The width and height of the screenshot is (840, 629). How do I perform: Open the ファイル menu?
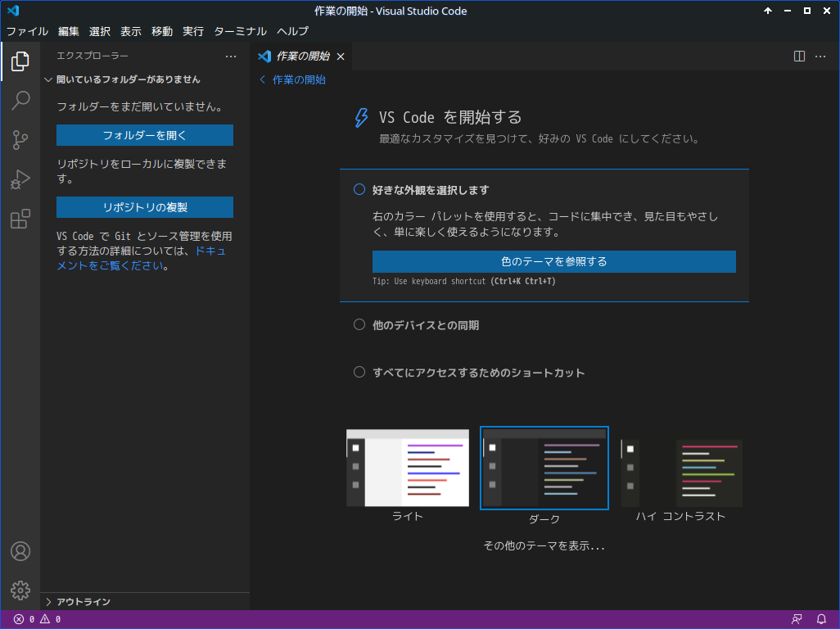[27, 31]
